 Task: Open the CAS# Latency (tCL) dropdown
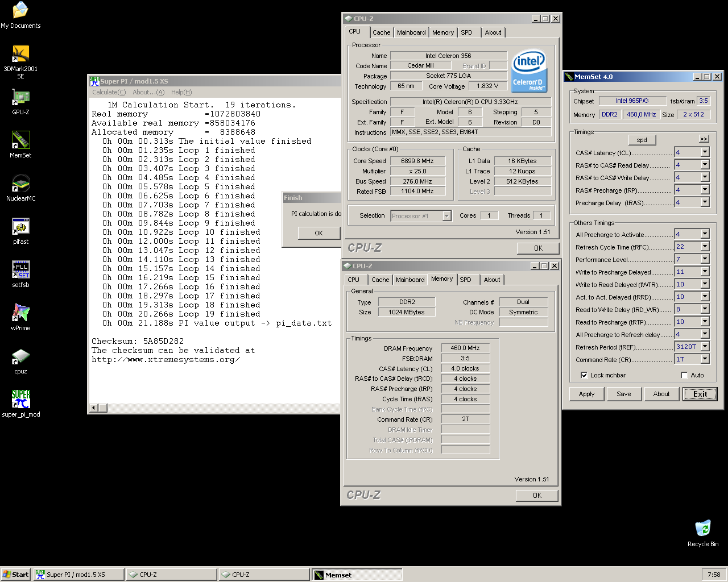(705, 152)
